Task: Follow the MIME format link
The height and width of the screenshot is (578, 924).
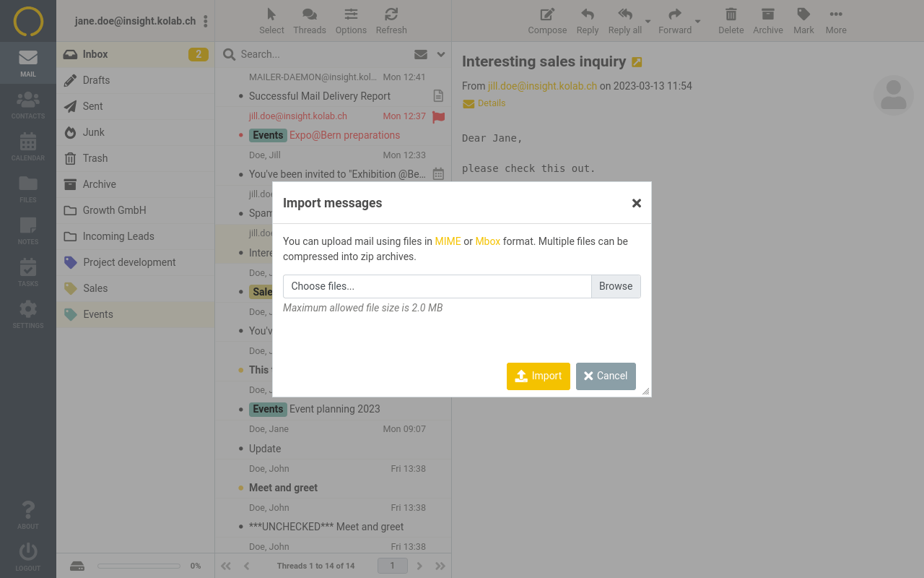Action: 448,241
